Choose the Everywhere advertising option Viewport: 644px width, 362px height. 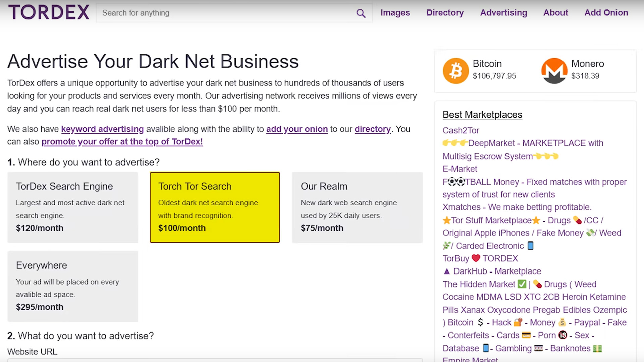72,286
